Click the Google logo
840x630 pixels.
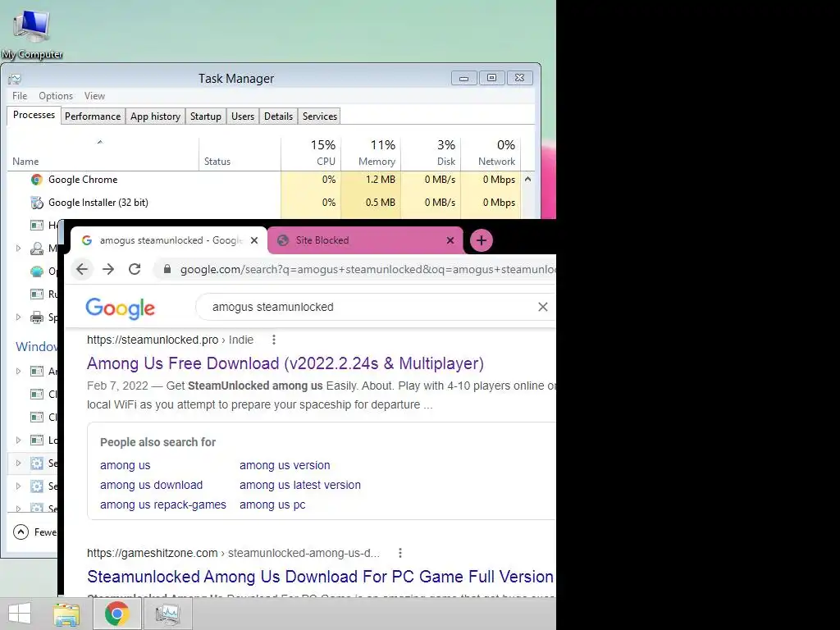(x=120, y=308)
